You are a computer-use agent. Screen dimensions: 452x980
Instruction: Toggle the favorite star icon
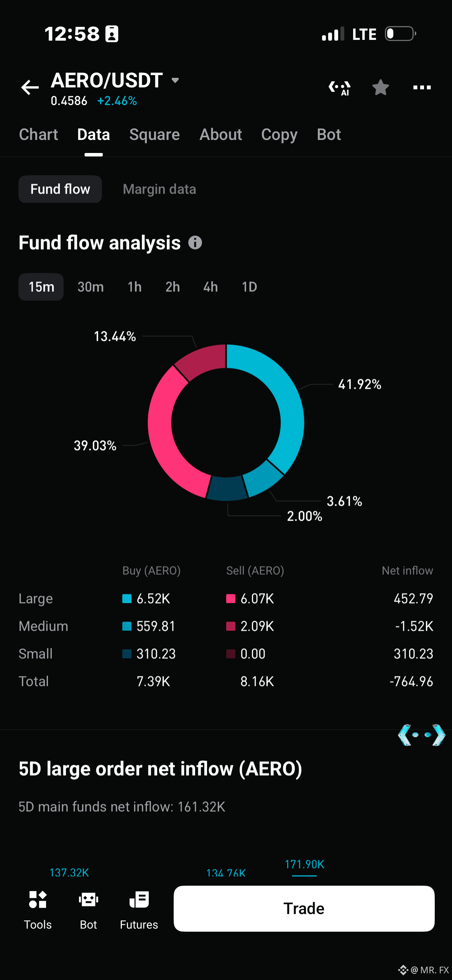coord(381,87)
